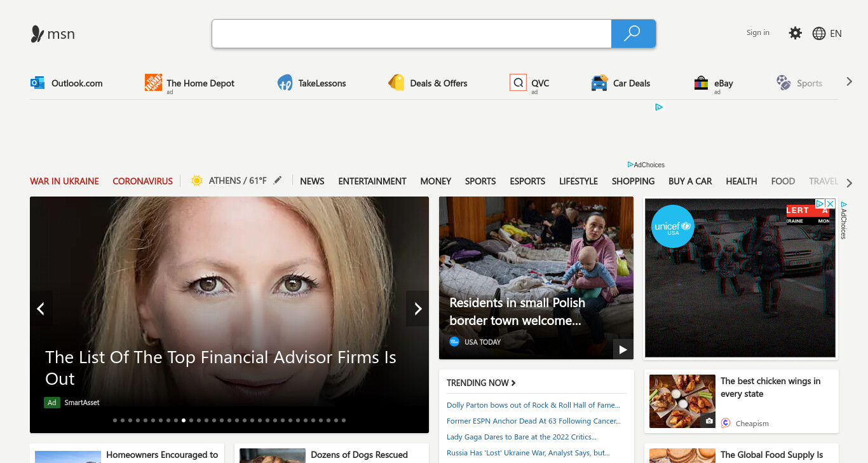Screen dimensions: 868x463
Task: Open WAR IN UKRAINE tab
Action: click(x=64, y=181)
